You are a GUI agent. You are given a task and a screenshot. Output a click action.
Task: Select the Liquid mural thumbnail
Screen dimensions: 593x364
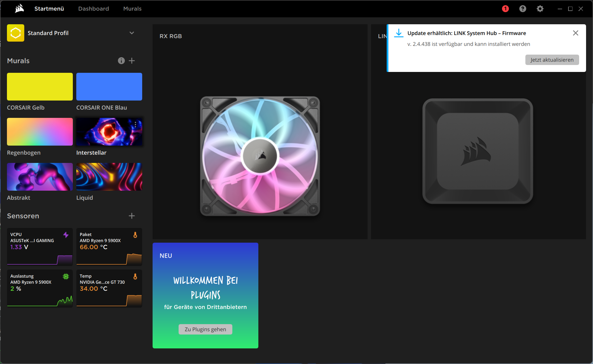pos(109,177)
